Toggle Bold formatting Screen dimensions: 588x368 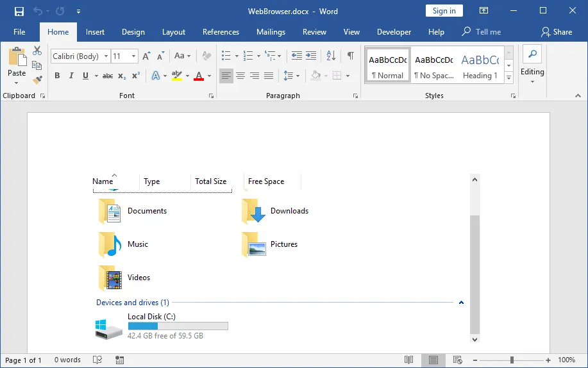(57, 76)
